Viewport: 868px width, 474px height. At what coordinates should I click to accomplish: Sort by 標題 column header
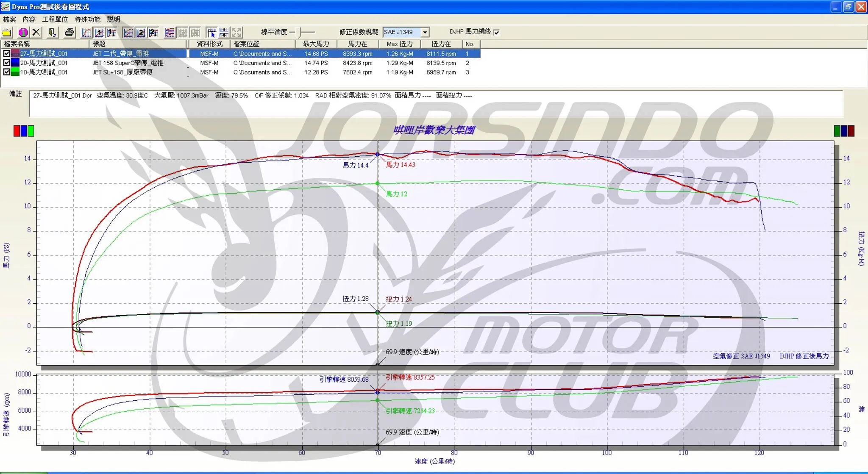(x=138, y=44)
